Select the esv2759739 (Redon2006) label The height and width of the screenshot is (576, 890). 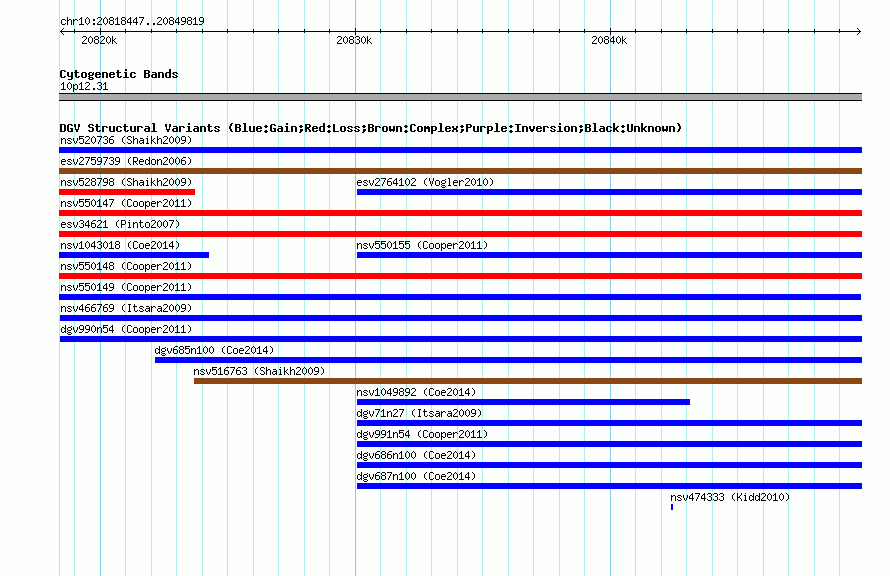tap(126, 161)
